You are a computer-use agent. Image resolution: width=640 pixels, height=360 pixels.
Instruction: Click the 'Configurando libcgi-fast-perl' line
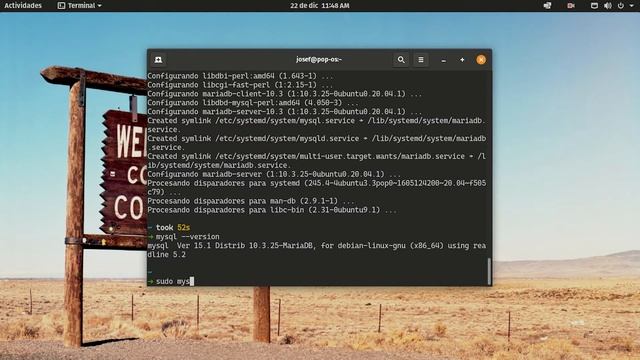(240, 85)
